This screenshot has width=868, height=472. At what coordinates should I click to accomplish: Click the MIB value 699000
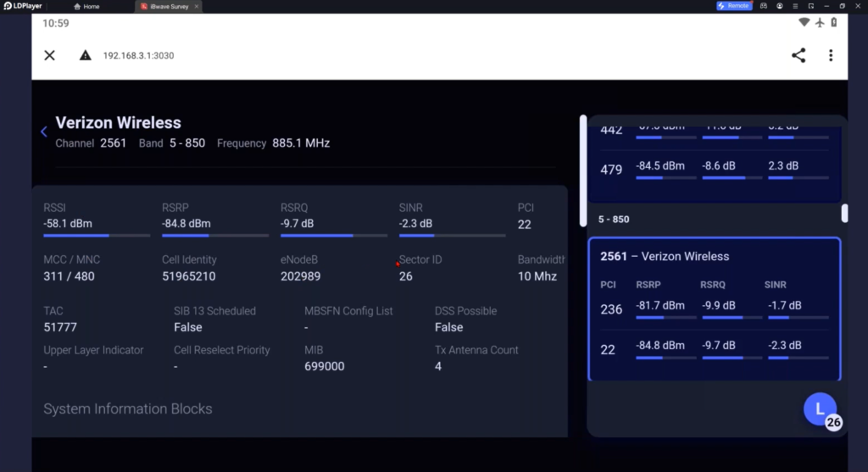point(324,366)
